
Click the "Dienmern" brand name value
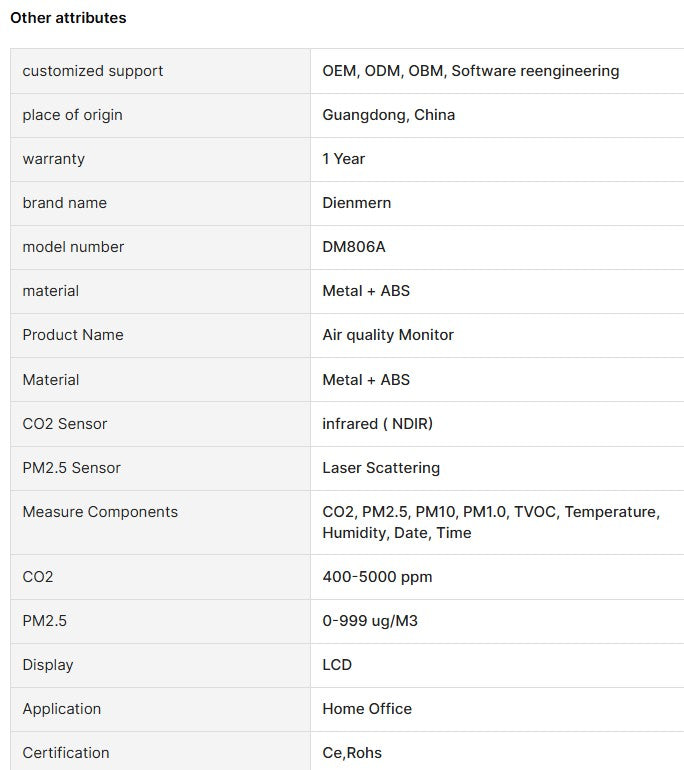pyautogui.click(x=357, y=203)
